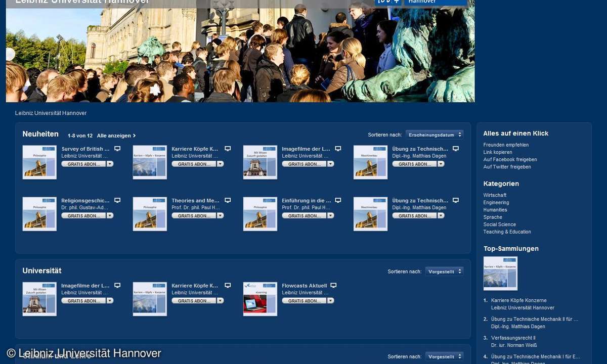The width and height of the screenshot is (607, 364).
Task: Click monitor icon beside Imagefilme in Neuheiten
Action: pos(338,149)
